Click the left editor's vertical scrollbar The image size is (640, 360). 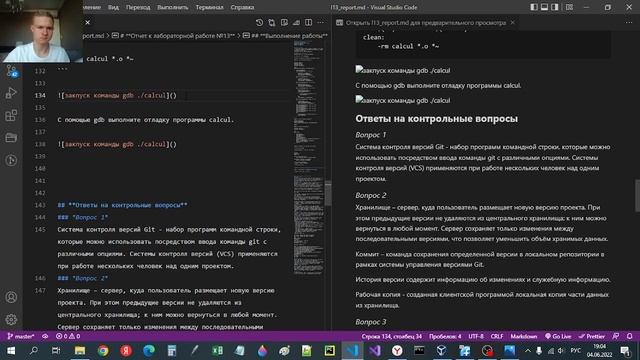pyautogui.click(x=328, y=193)
